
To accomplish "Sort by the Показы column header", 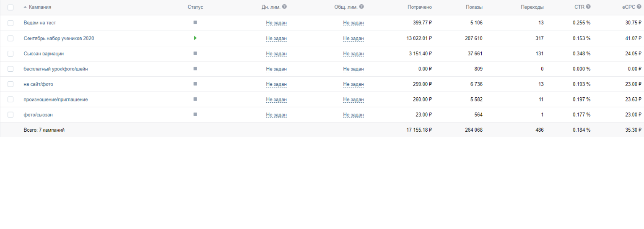I will (x=474, y=7).
